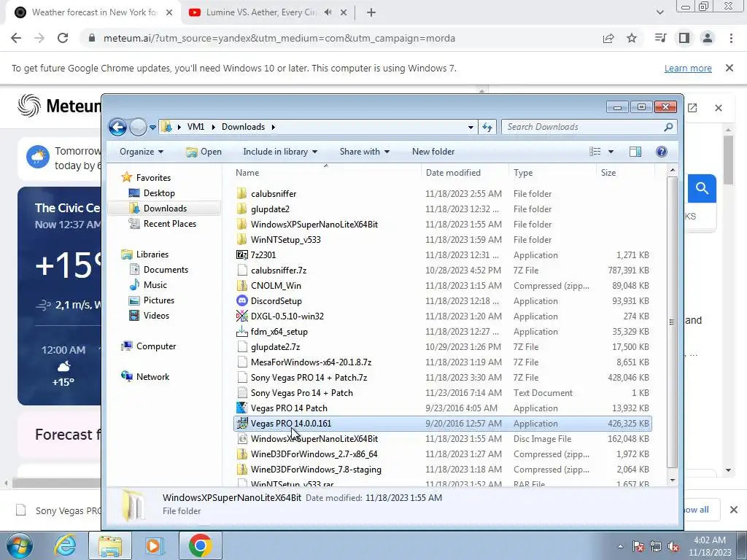747x560 pixels.
Task: Sort files by Date modified header
Action: pos(465,172)
